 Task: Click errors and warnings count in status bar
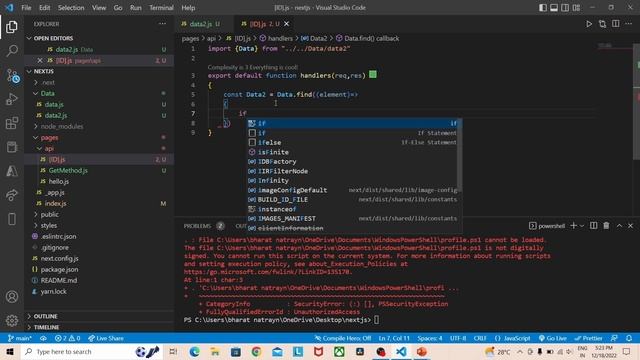(67, 338)
